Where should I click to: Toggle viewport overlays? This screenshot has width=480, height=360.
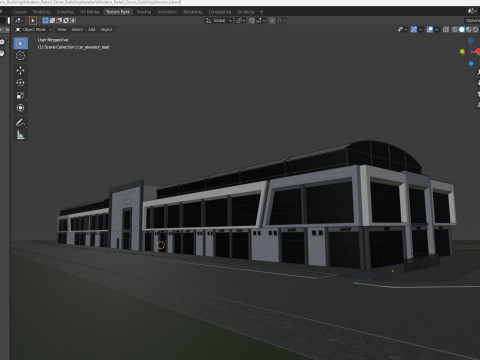430,30
